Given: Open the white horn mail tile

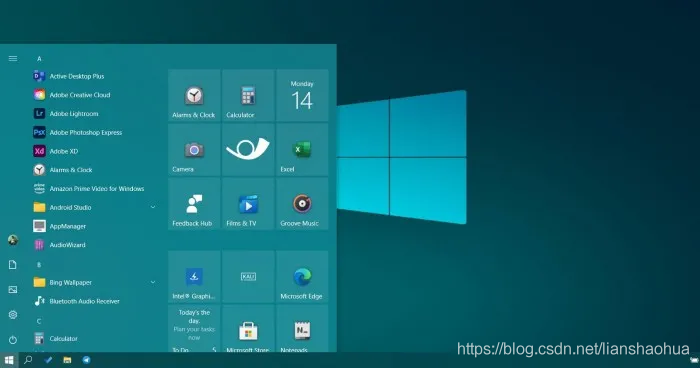Looking at the screenshot, I should coord(248,150).
